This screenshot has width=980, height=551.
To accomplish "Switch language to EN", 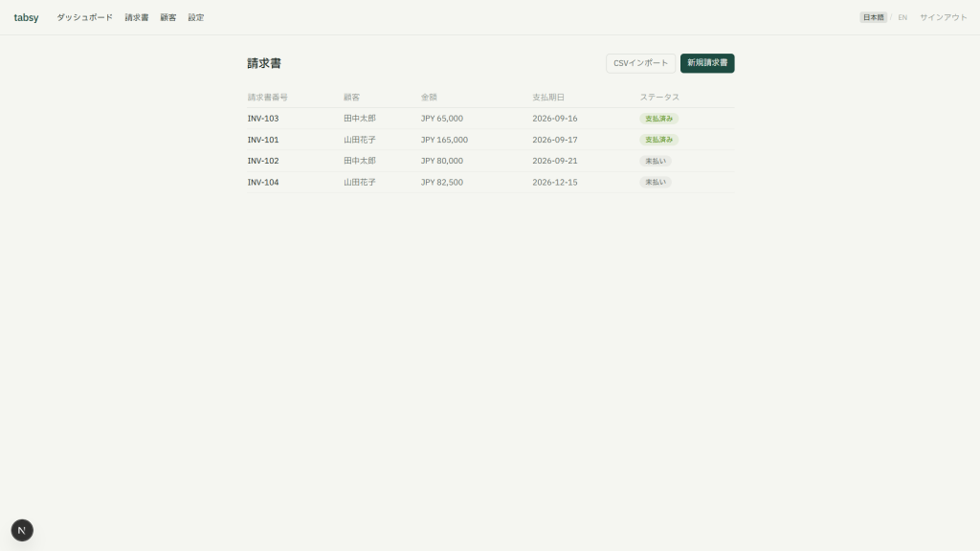I will pyautogui.click(x=902, y=17).
